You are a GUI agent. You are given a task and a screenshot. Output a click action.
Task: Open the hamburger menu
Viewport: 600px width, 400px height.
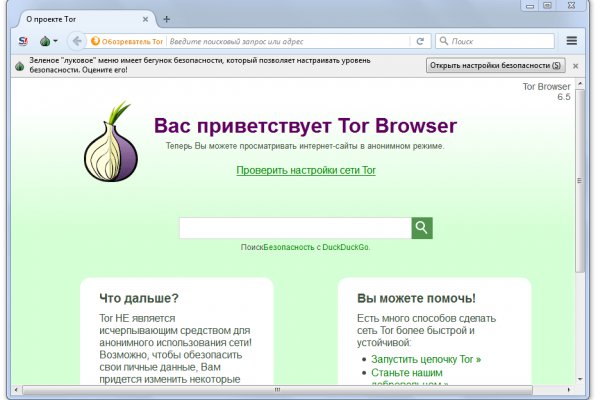coord(572,41)
